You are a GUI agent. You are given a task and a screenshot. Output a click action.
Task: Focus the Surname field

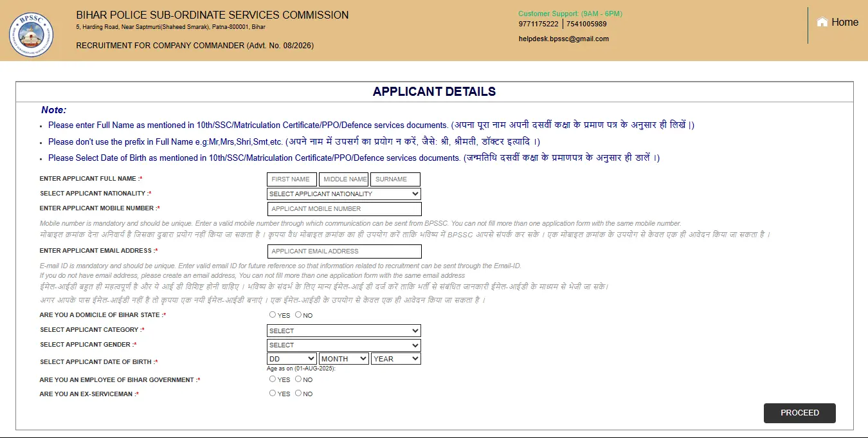pyautogui.click(x=395, y=179)
